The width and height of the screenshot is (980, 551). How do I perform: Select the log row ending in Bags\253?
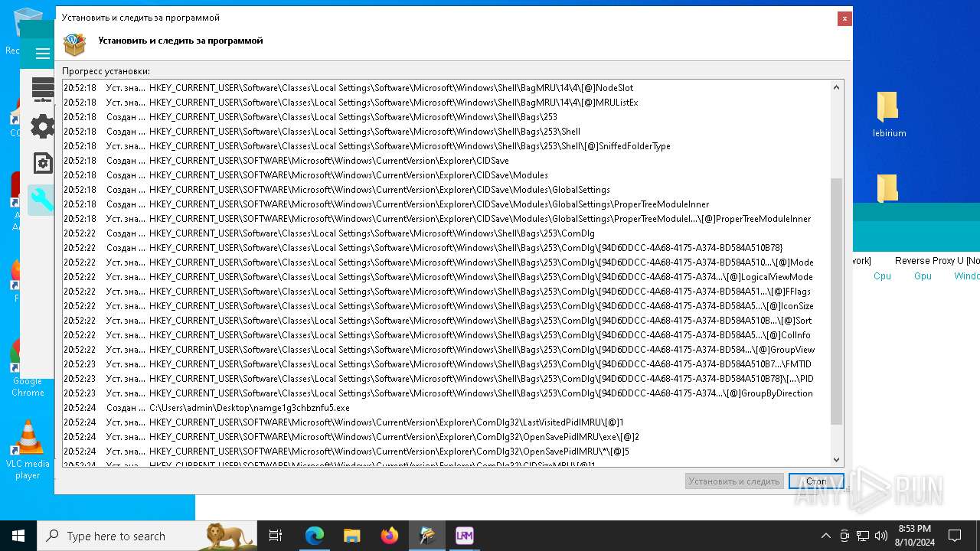point(446,117)
